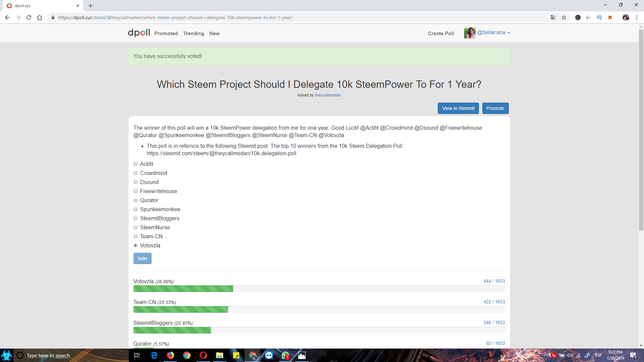Click the Google Translate icon in address bar
Viewport: 644px width, 362px height.
click(x=553, y=17)
